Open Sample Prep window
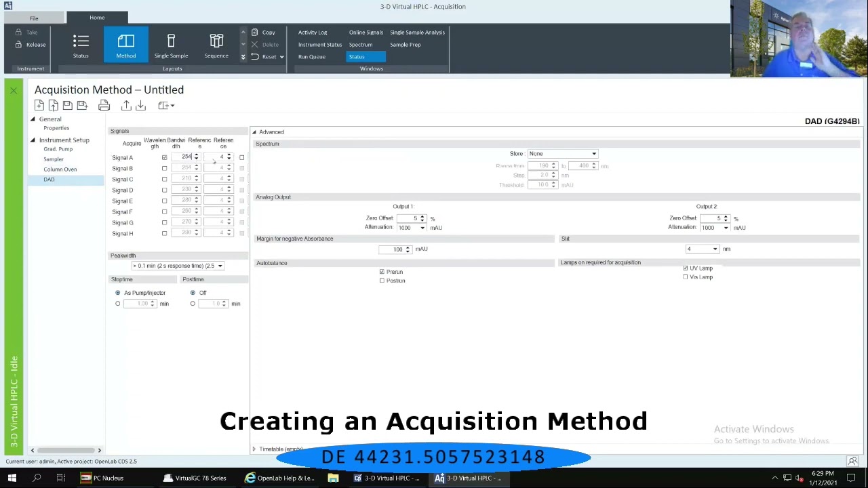The height and width of the screenshot is (488, 868). [406, 45]
